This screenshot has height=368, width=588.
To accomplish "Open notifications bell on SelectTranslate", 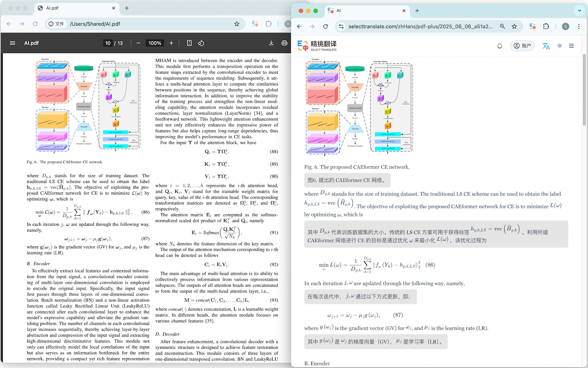I will click(499, 46).
